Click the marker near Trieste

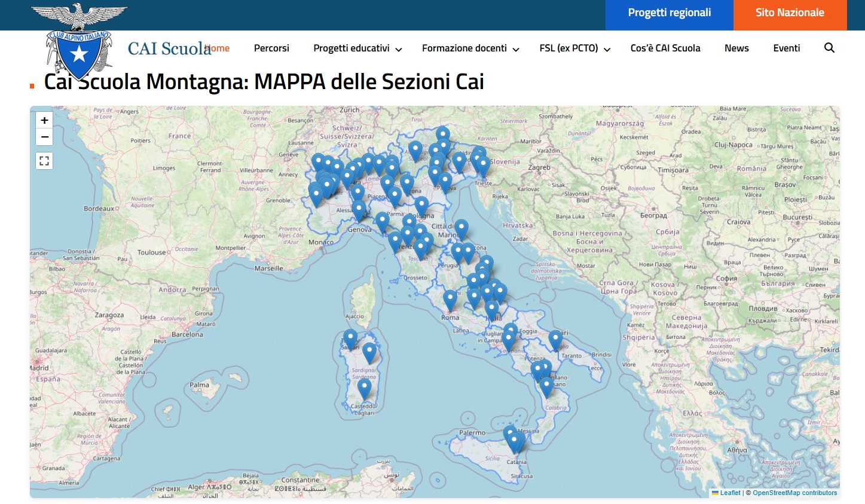click(x=483, y=166)
